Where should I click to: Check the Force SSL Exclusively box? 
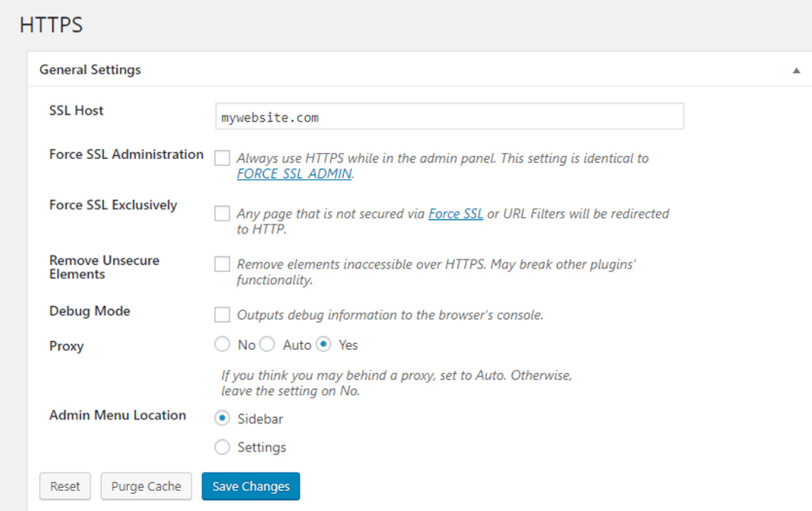(221, 213)
